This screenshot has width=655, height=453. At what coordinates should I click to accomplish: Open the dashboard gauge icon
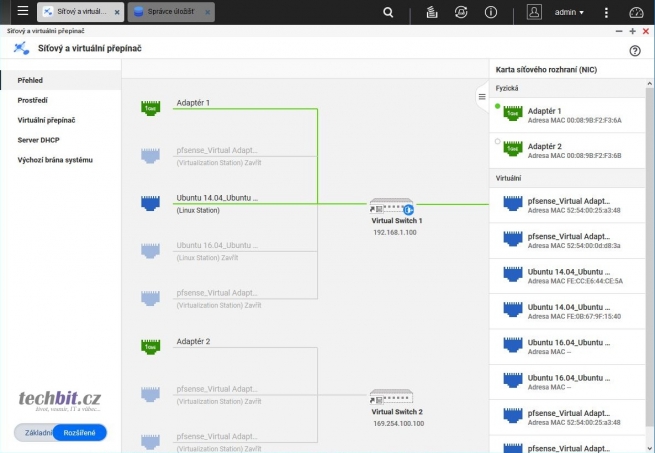click(x=637, y=12)
